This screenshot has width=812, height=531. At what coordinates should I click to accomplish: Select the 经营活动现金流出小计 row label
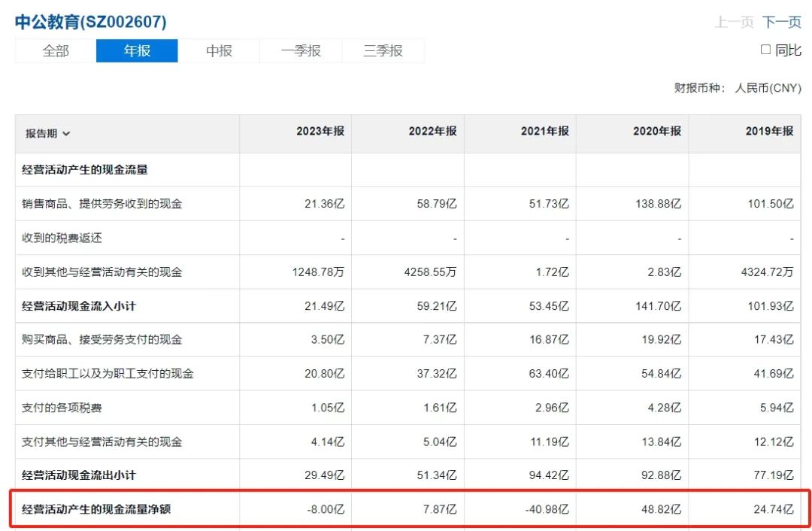coord(79,475)
